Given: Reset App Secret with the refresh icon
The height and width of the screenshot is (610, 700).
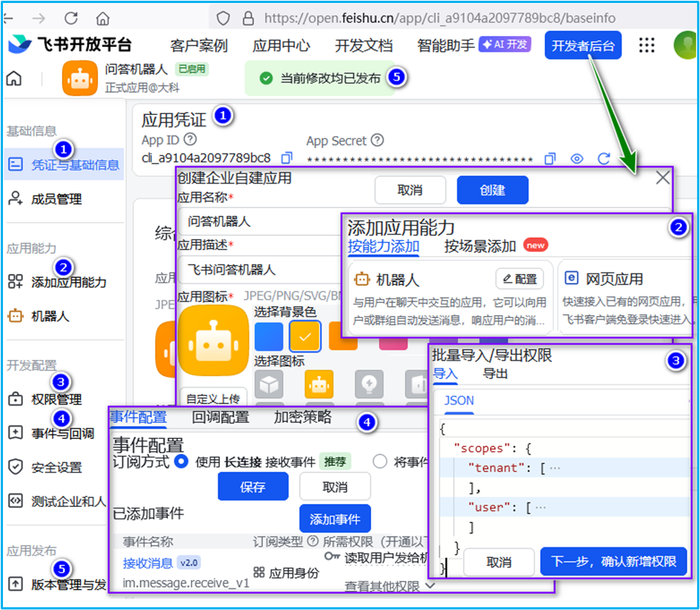Looking at the screenshot, I should coord(604,158).
